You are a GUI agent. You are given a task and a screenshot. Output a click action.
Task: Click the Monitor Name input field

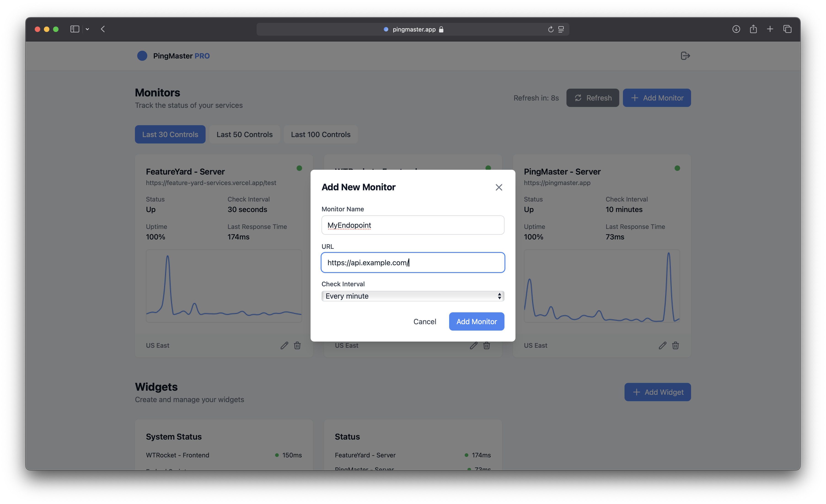(413, 225)
